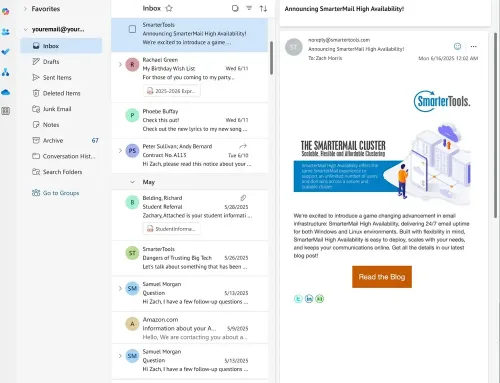Click Phoebe Buffay's P avatar
Viewport: 500px width, 383px height.
coord(132,115)
